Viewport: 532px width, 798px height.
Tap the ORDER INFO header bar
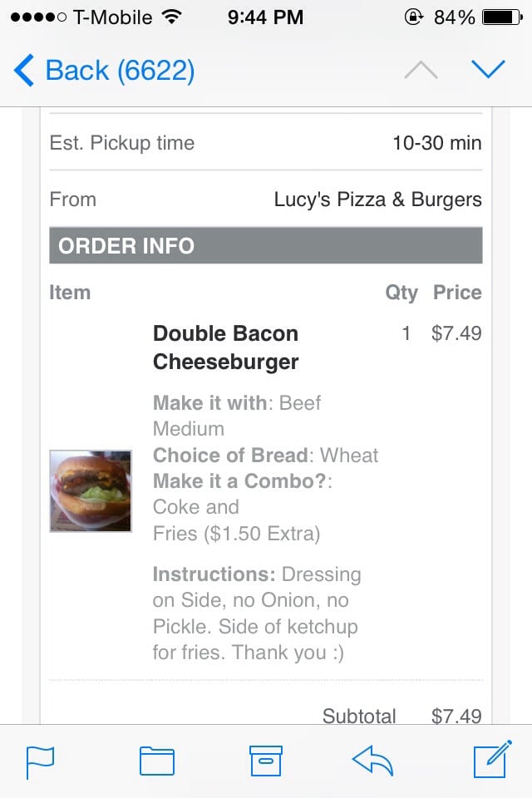(x=265, y=246)
